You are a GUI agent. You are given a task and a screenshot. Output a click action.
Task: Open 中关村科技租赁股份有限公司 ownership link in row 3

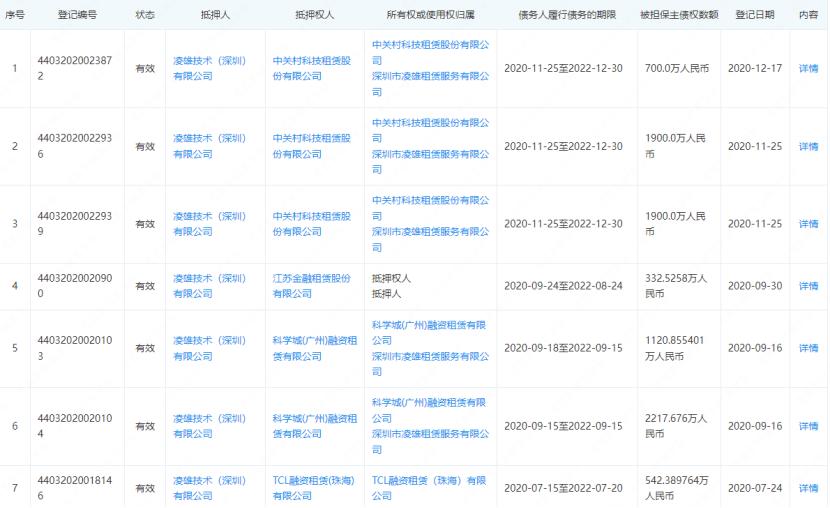tap(430, 208)
